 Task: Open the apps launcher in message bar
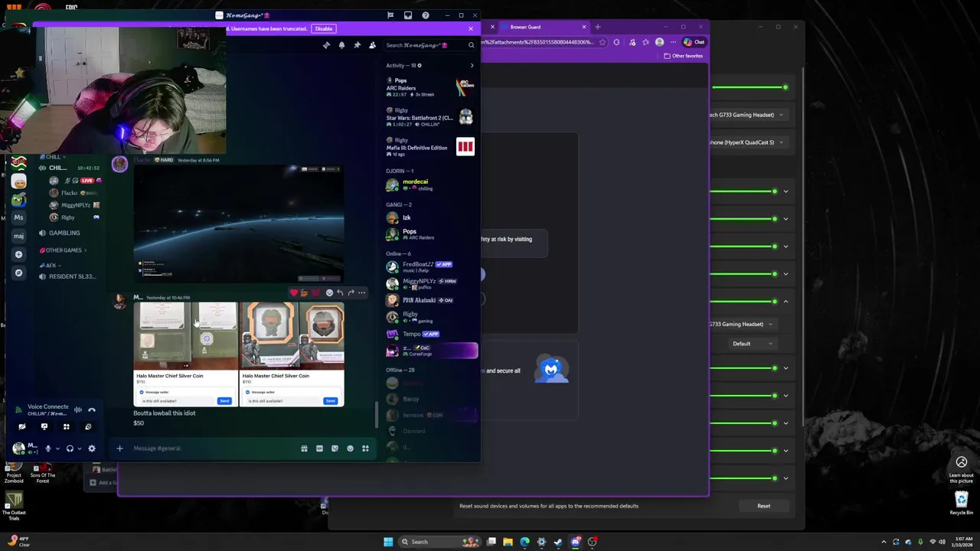point(365,448)
